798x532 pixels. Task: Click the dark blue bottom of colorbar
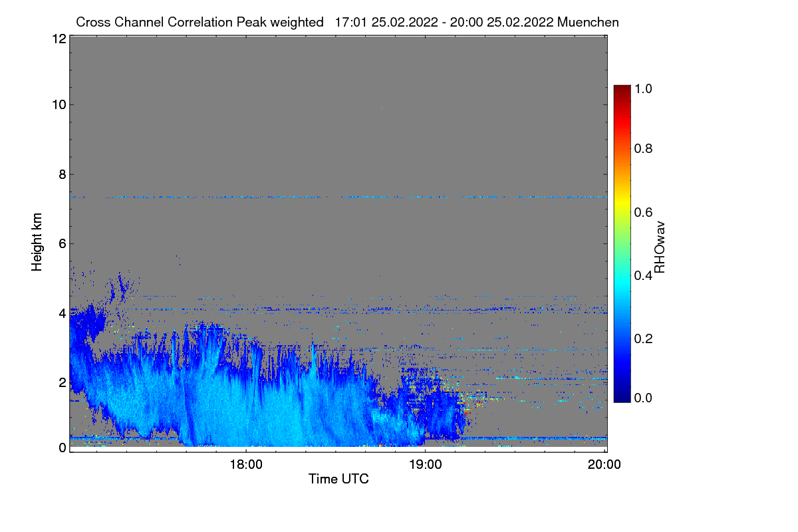click(x=621, y=396)
